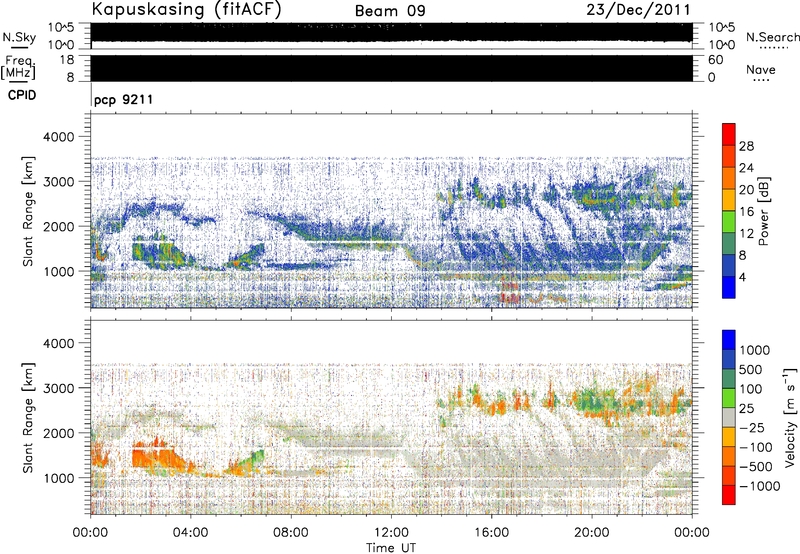Click the '1000' positive velocity tick
Screen dimensions: 800x554
point(755,350)
